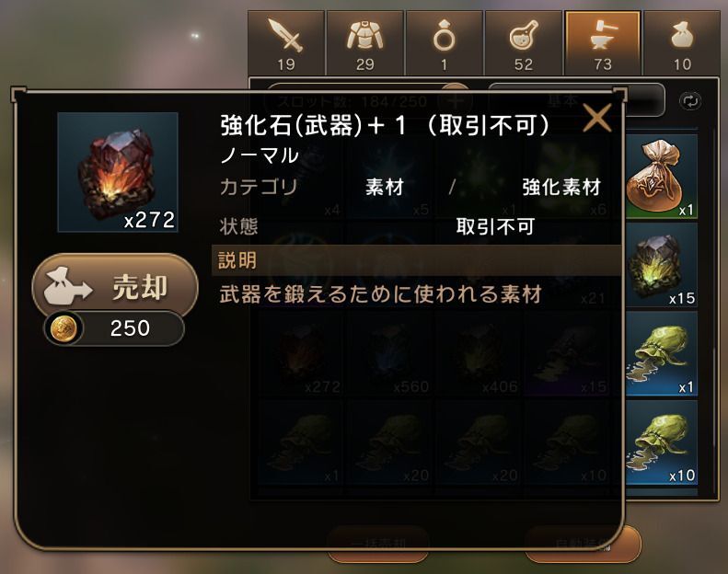The height and width of the screenshot is (574, 728).
Task: Select the yellow enhancement stone x15
Action: tap(660, 265)
